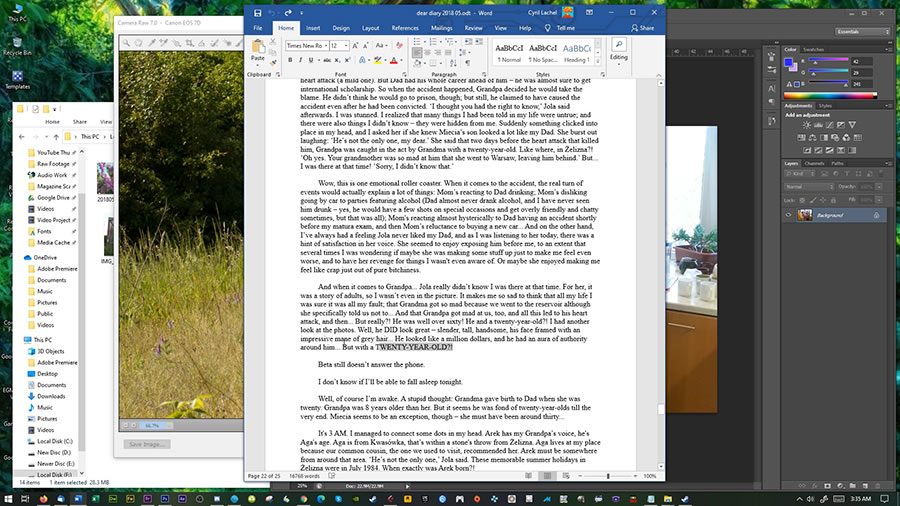
Task: Click the Multilevel List icon
Action: [449, 41]
